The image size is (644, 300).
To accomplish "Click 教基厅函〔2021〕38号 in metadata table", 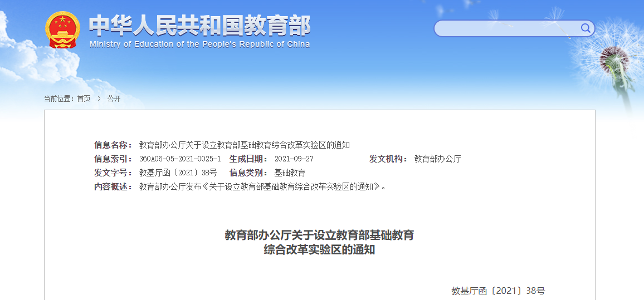I will pos(178,173).
